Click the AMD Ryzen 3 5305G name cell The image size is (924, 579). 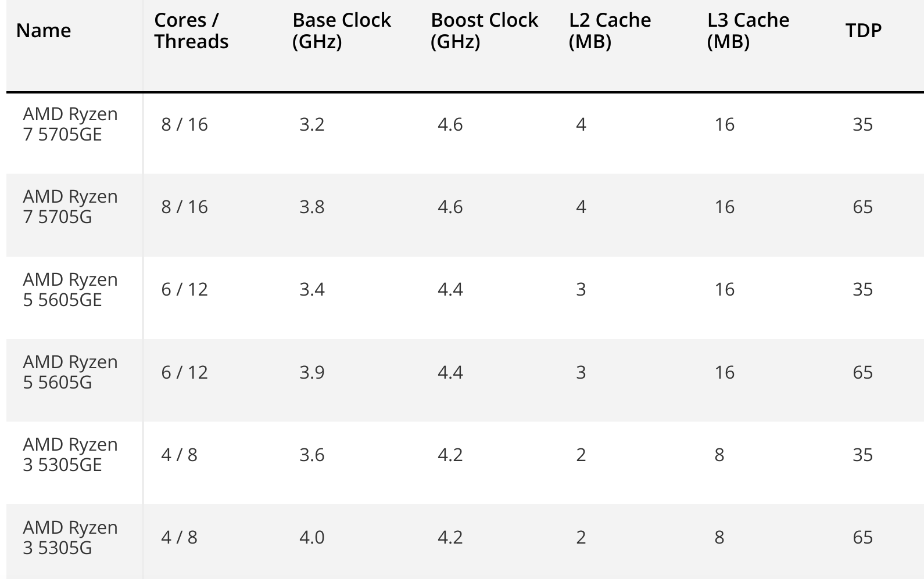pyautogui.click(x=70, y=538)
